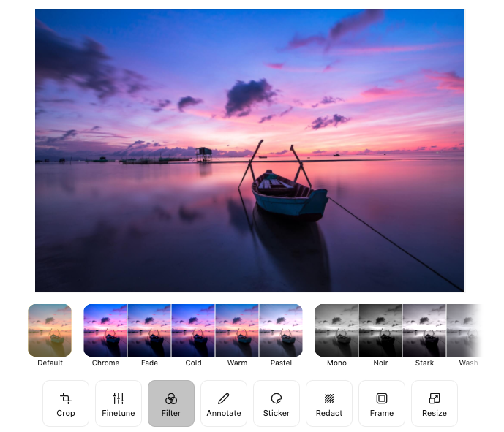504x432 pixels.
Task: Select the Resize tool
Action: (x=435, y=403)
